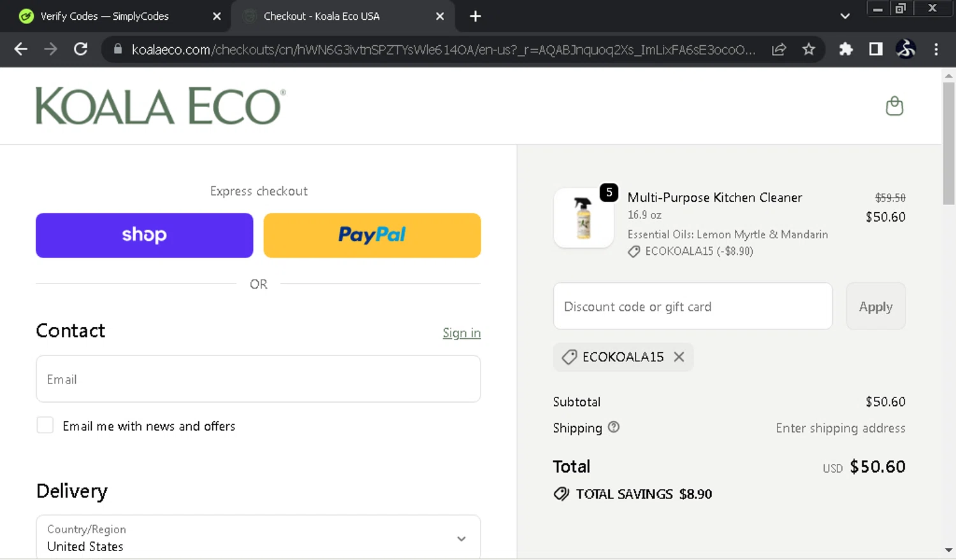This screenshot has width=956, height=560.
Task: Click the scrollbar down arrow
Action: click(x=948, y=550)
